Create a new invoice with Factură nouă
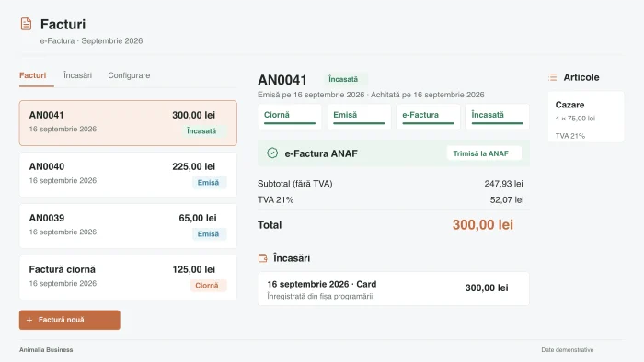This screenshot has width=644, height=362. (x=70, y=320)
